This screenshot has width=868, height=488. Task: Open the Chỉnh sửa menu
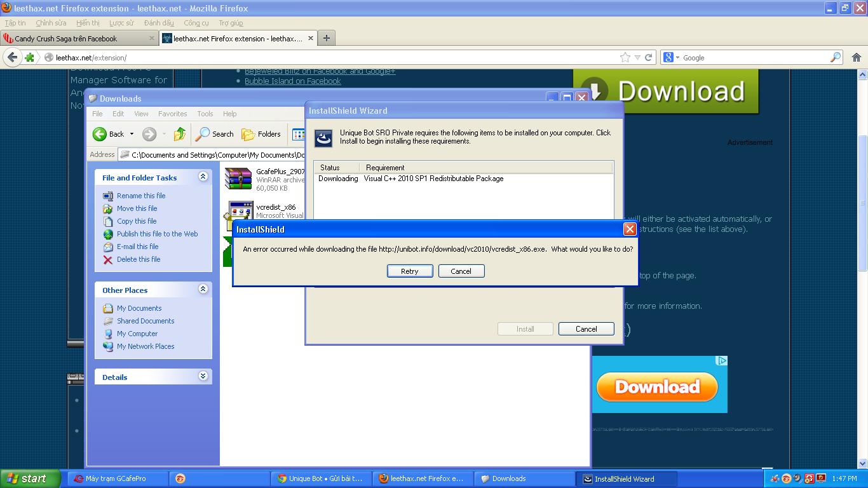[x=51, y=23]
